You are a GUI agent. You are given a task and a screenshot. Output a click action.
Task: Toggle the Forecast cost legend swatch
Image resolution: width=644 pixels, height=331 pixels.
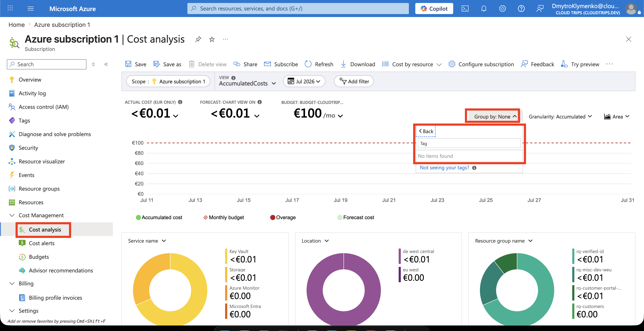[340, 217]
